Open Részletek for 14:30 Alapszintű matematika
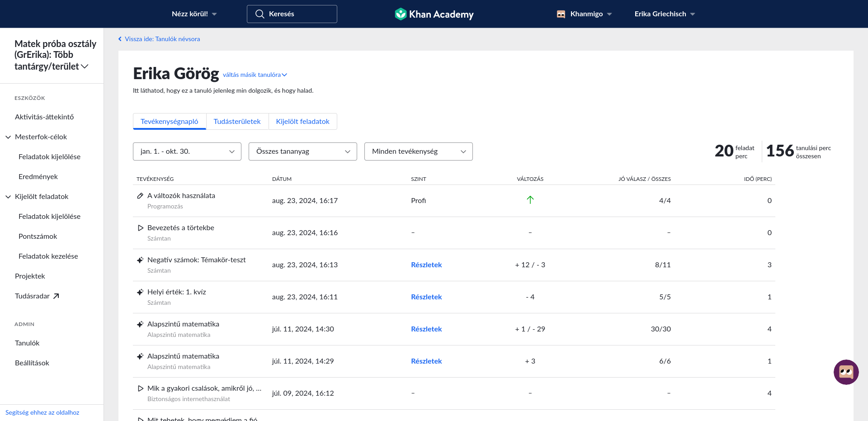The image size is (868, 421). click(x=426, y=329)
